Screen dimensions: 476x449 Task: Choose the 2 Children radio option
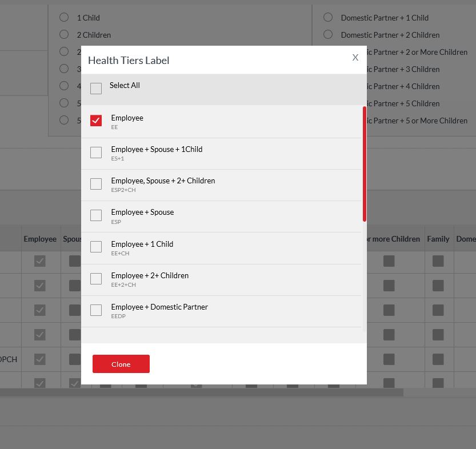(x=64, y=34)
